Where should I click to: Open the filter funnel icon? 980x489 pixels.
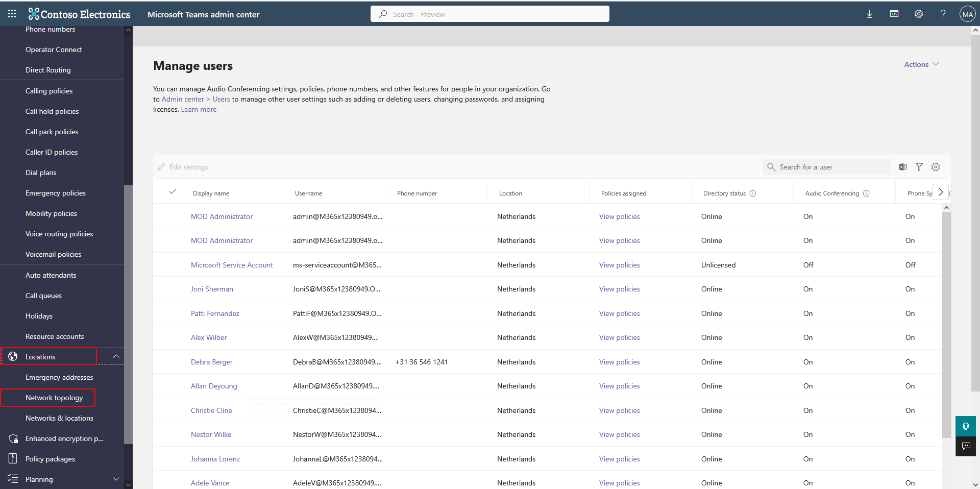pyautogui.click(x=919, y=167)
